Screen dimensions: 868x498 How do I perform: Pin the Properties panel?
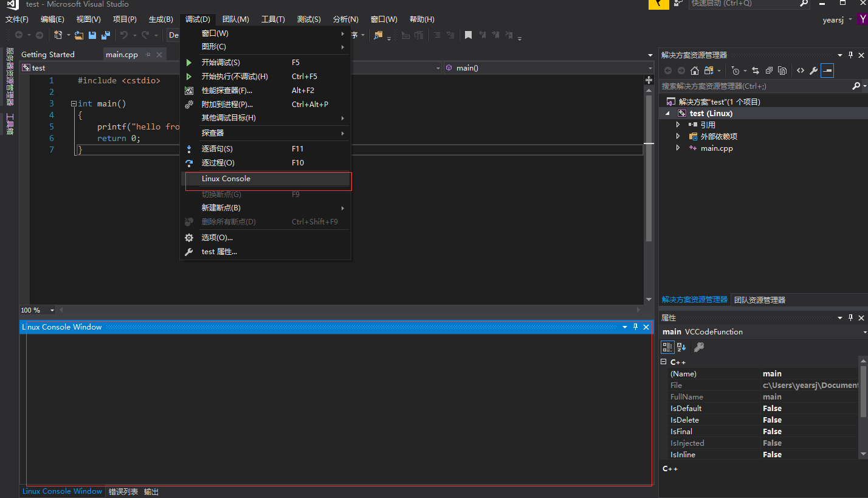[850, 318]
